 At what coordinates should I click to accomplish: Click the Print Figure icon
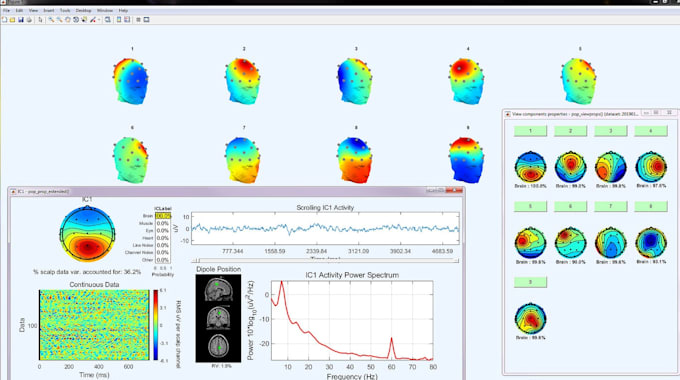[x=29, y=20]
